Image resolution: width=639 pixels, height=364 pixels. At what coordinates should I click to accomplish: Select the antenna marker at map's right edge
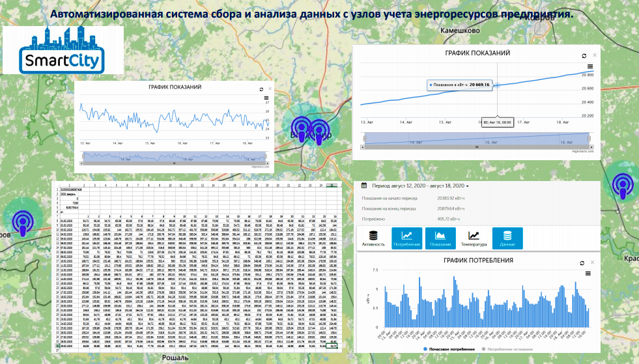coord(623,186)
